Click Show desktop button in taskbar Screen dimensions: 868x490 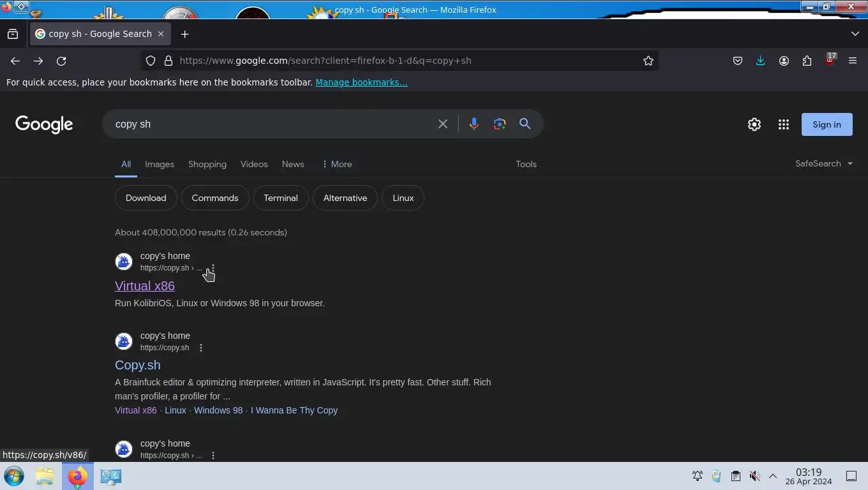point(851,476)
